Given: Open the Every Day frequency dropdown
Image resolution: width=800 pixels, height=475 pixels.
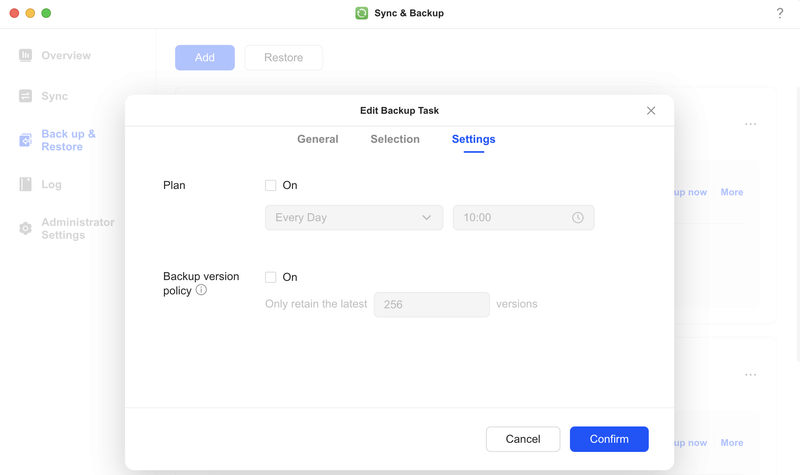Looking at the screenshot, I should 354,218.
